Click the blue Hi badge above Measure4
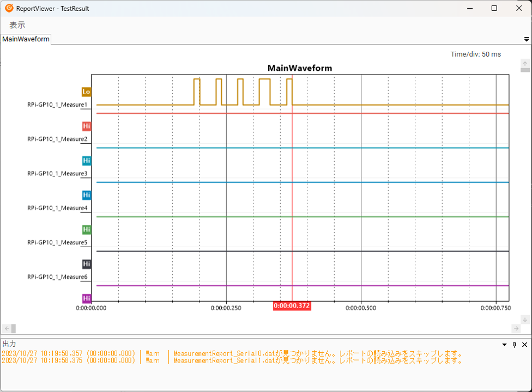The width and height of the screenshot is (532, 392). click(86, 195)
